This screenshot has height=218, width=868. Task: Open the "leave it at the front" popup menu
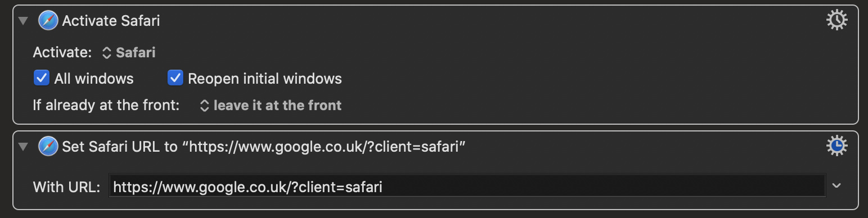271,106
